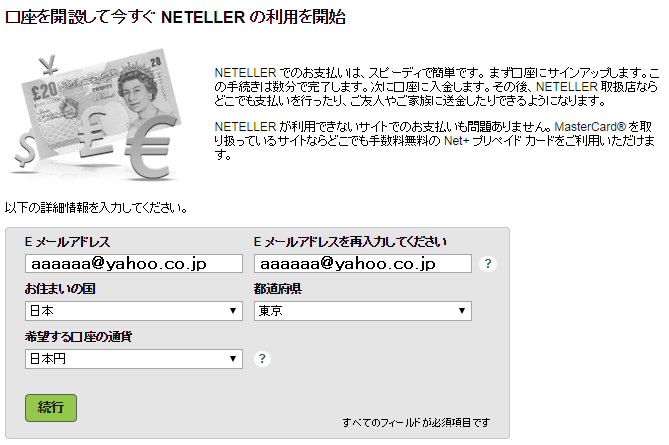This screenshot has height=445, width=669.
Task: Click the 都道府県 label
Action: click(278, 289)
